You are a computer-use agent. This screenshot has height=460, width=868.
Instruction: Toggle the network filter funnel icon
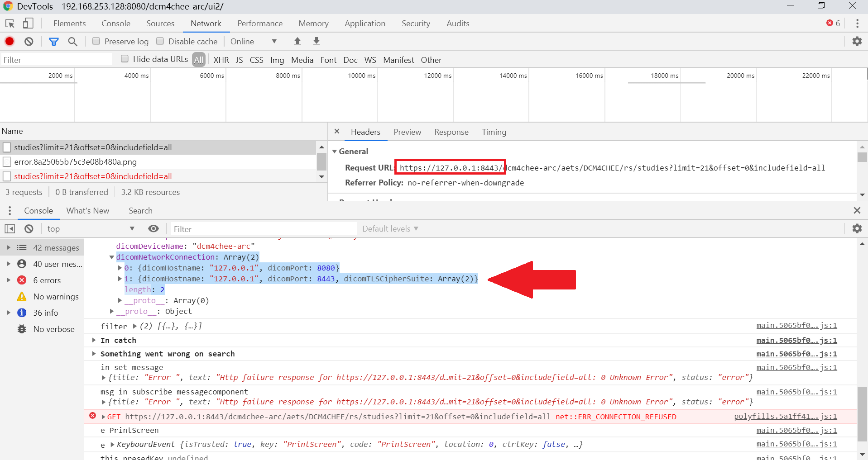(54, 41)
